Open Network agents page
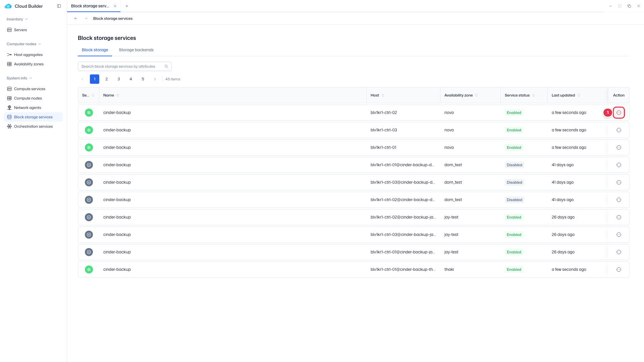Screen dimensions: 644x362 (28, 108)
